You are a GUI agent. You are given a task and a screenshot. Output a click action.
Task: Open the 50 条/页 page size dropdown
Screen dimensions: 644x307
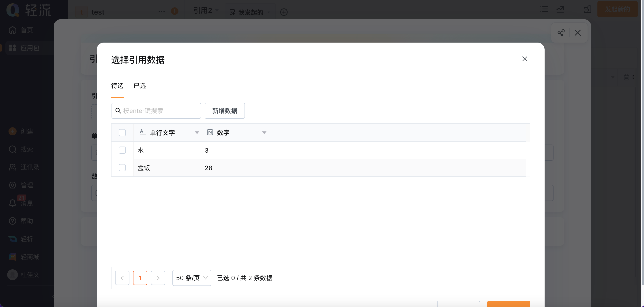point(192,278)
